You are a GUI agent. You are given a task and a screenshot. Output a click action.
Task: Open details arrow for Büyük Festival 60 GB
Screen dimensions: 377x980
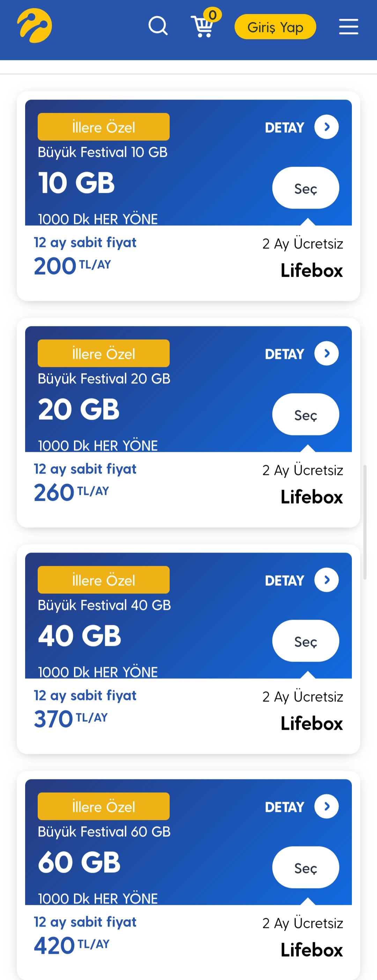click(x=326, y=806)
